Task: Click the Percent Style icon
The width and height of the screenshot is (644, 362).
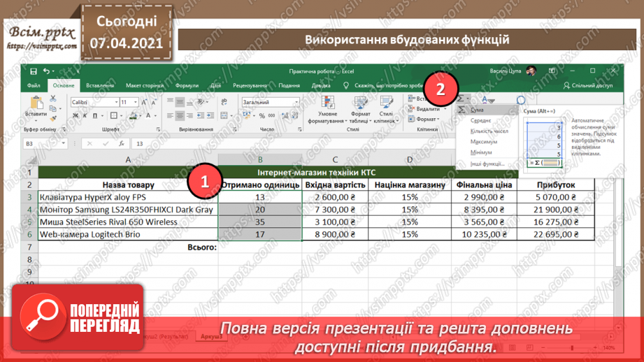Action: click(262, 116)
